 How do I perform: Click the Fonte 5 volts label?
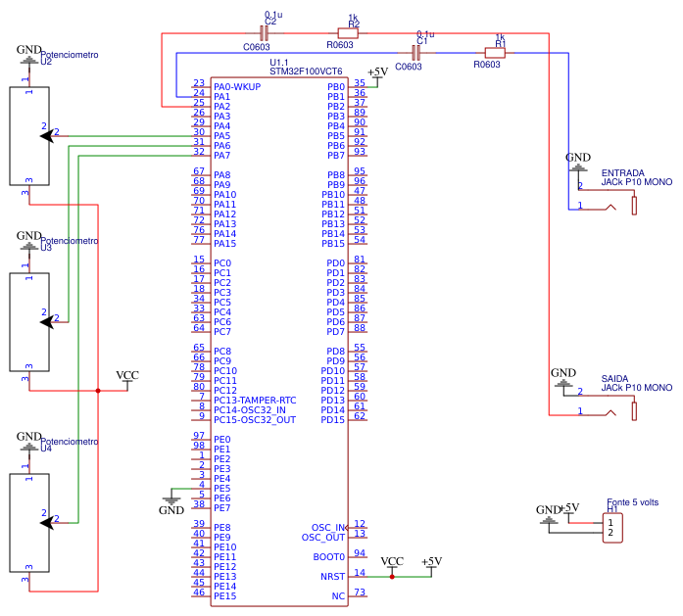[x=632, y=502]
